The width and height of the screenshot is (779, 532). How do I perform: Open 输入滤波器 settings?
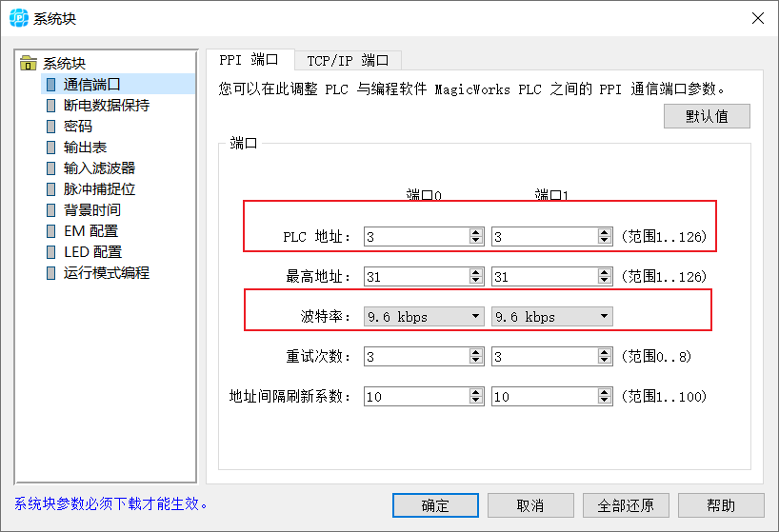click(x=99, y=168)
